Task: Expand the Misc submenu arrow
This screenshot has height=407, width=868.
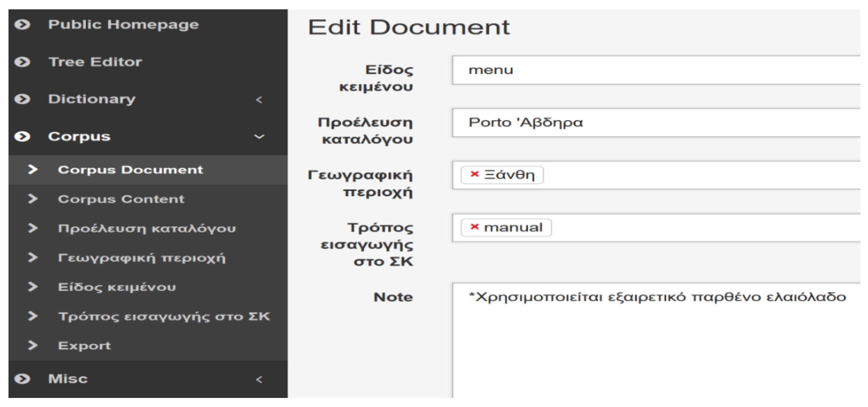Action: tap(259, 380)
